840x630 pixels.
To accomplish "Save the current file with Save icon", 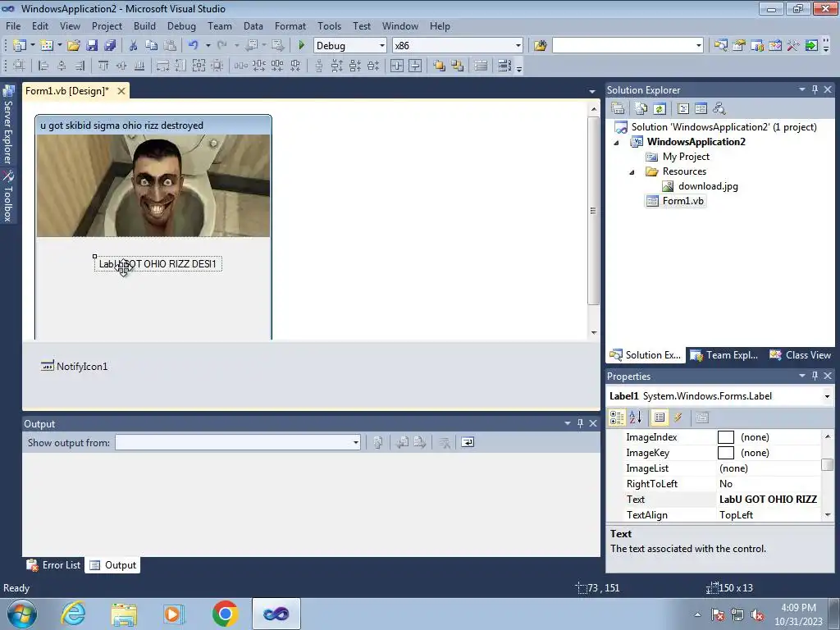I will [92, 46].
